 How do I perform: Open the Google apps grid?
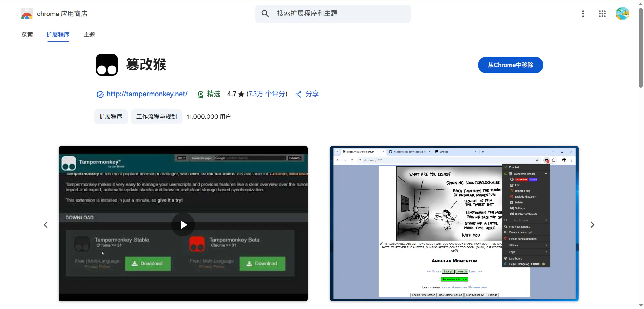point(602,14)
